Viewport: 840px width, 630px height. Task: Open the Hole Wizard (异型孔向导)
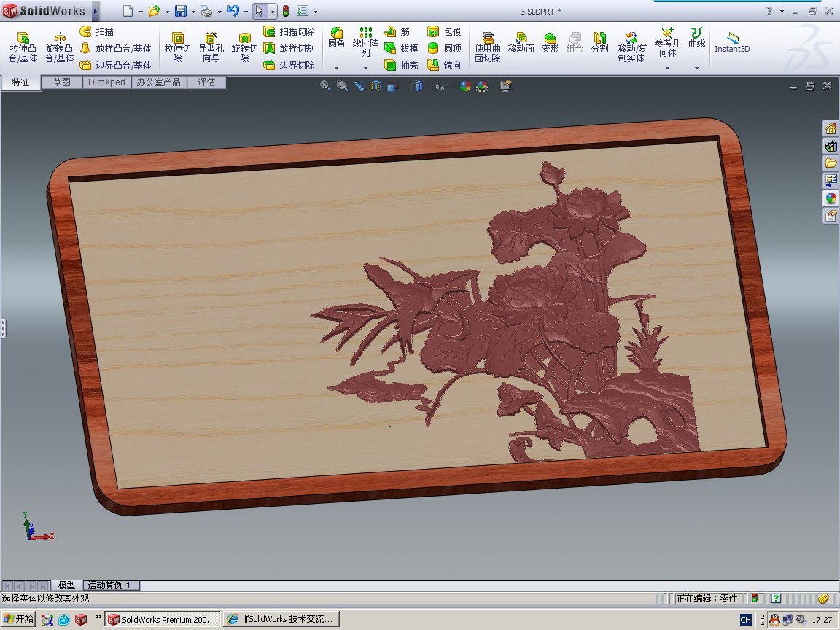tap(211, 47)
